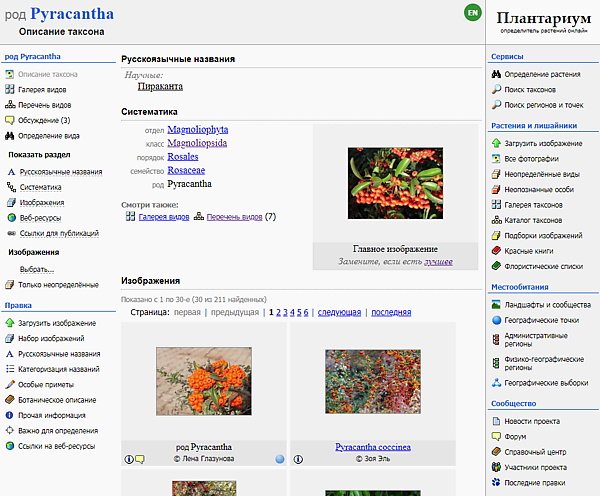
Task: Show only Только неопределённые images
Action: pyautogui.click(x=57, y=285)
